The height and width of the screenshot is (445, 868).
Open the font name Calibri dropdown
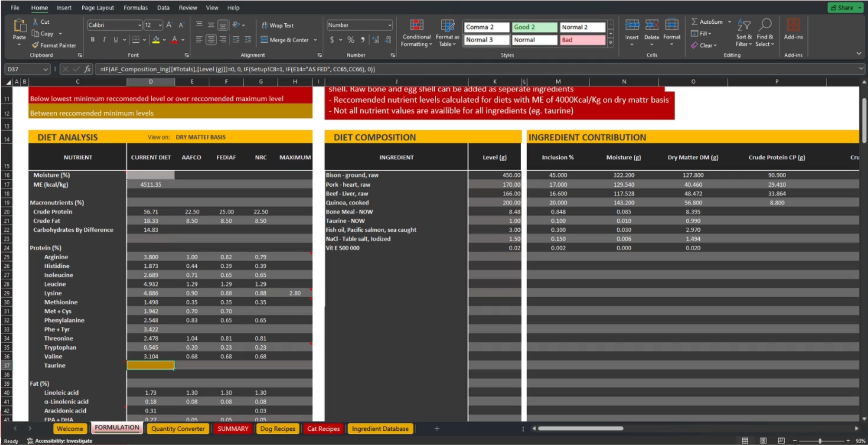coord(140,25)
